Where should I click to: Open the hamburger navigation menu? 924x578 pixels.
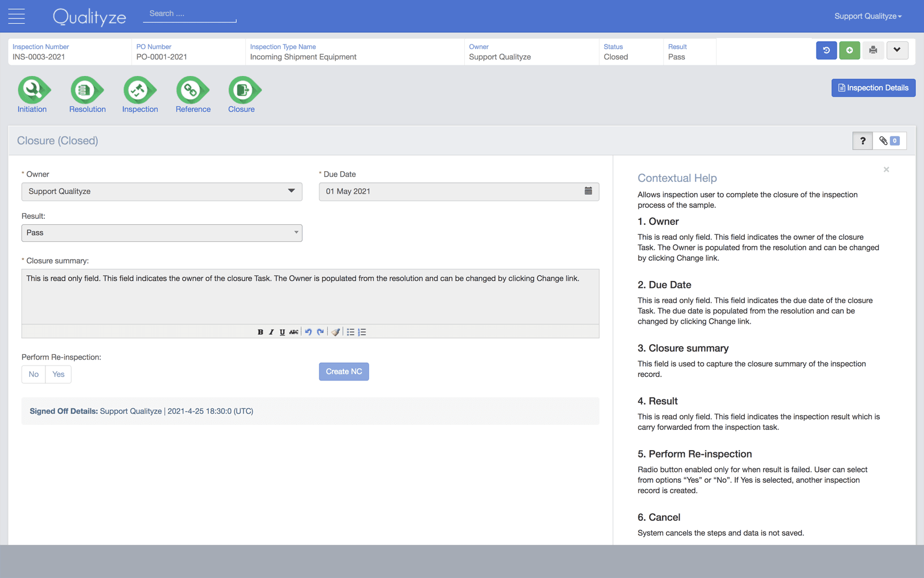click(16, 16)
